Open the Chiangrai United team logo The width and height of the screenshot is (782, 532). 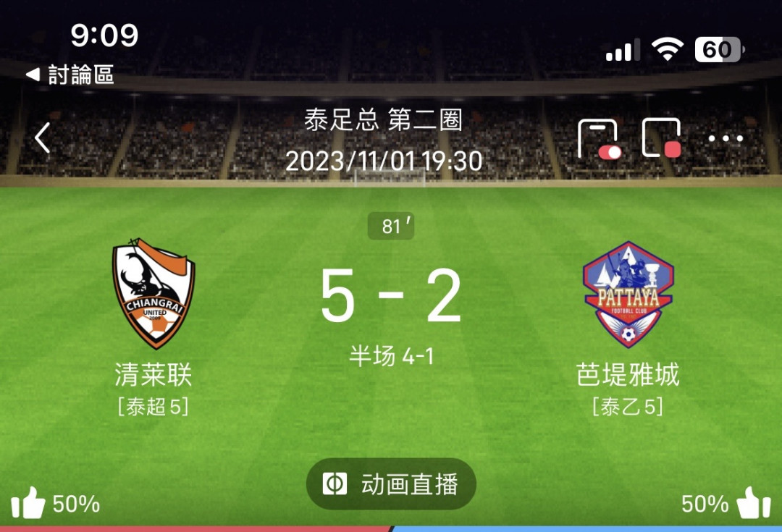pyautogui.click(x=154, y=293)
